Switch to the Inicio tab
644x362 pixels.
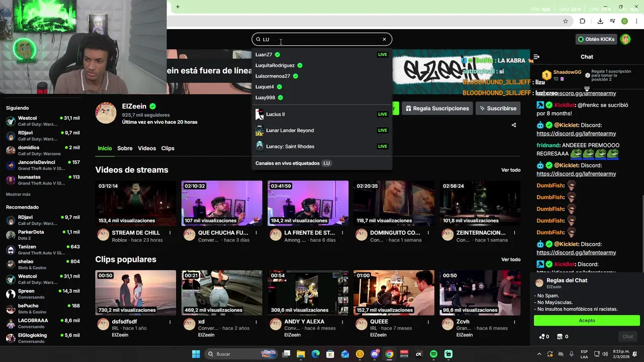(105, 148)
